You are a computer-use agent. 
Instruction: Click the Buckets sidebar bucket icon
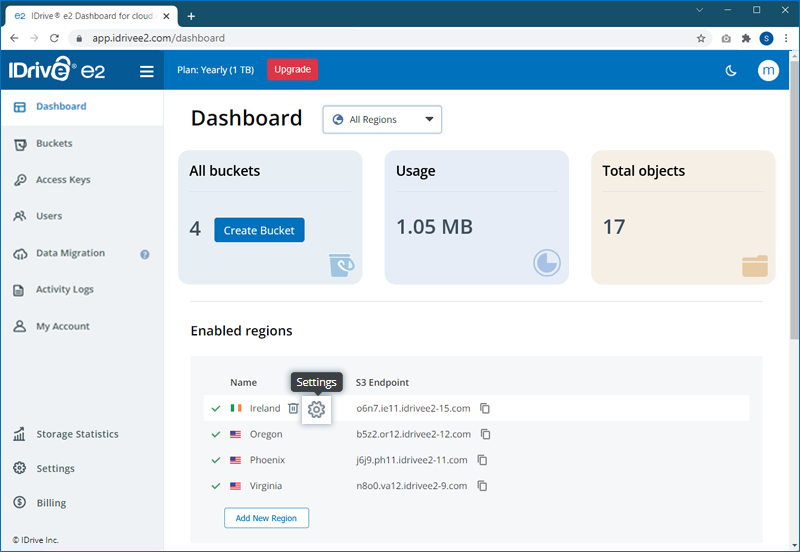pos(20,145)
